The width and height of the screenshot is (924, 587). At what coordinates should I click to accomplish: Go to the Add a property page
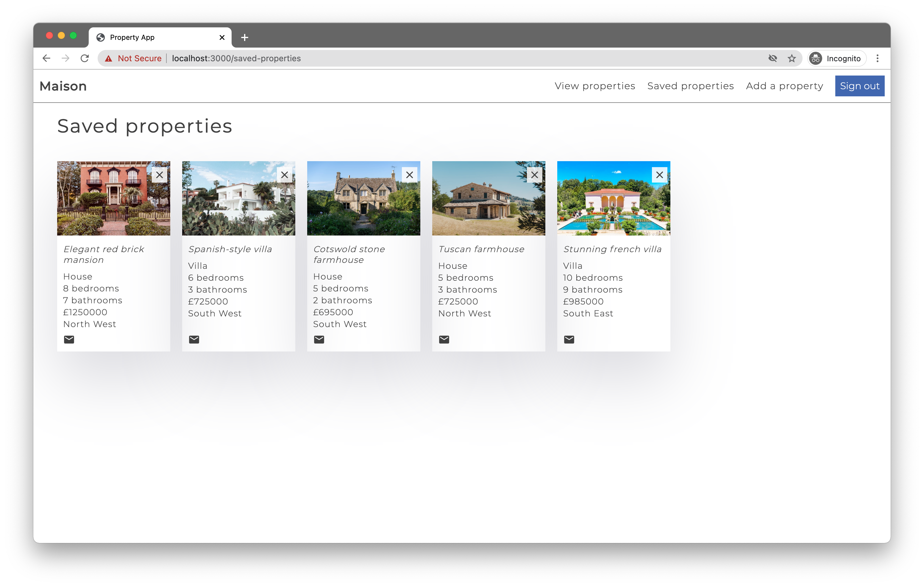pyautogui.click(x=784, y=86)
